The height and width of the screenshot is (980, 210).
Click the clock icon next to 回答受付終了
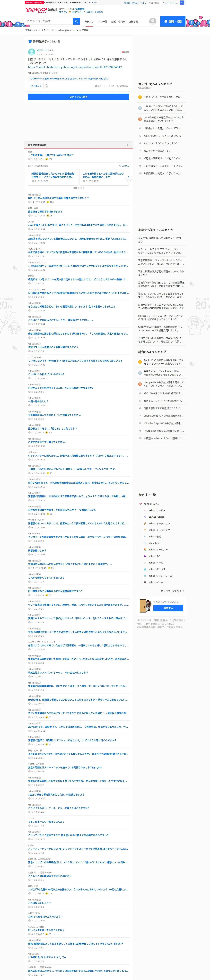(30, 41)
